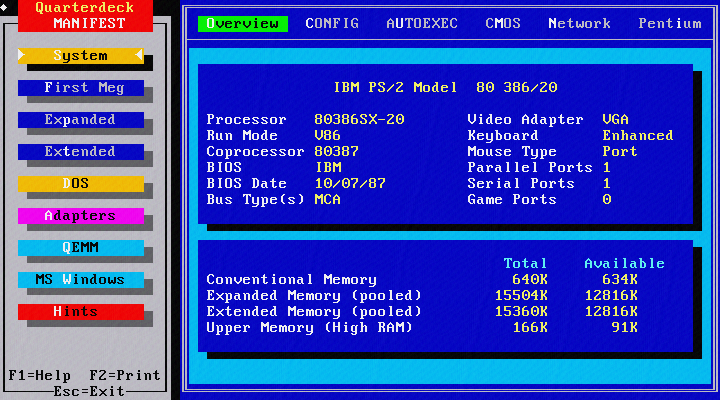Click the Extended Memory total '15360K'
Image resolution: width=720 pixels, height=400 pixels.
[x=521, y=312]
